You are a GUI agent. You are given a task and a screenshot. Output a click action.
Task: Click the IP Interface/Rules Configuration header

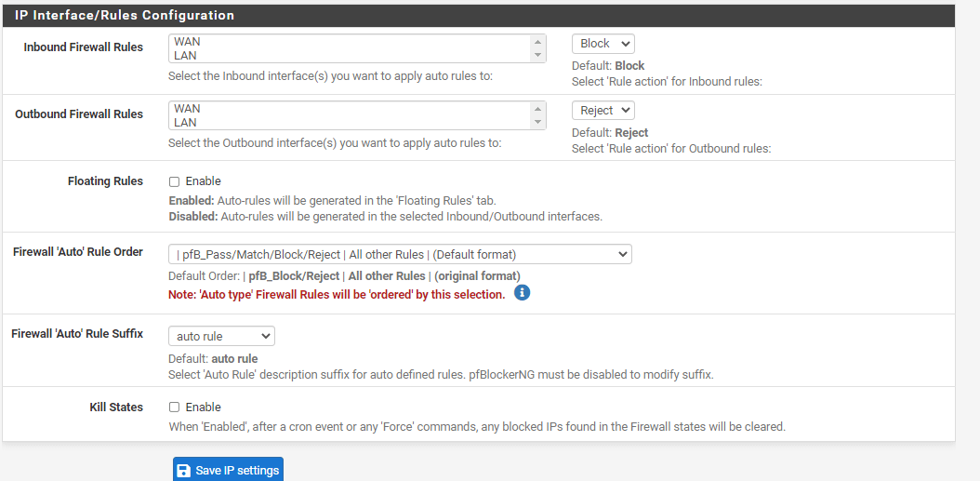point(125,16)
